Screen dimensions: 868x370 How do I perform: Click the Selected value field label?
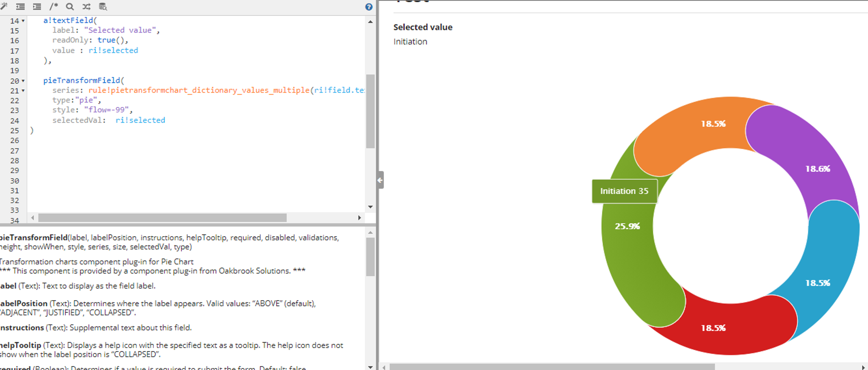pyautogui.click(x=423, y=27)
